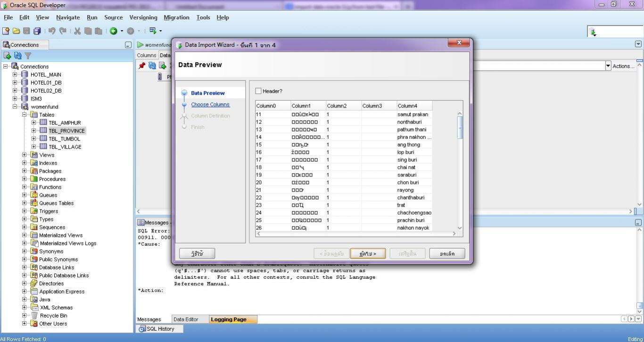Screen dimensions: 644x342
Task: Click the scroll-down arrow of the preview table
Action: click(x=460, y=228)
